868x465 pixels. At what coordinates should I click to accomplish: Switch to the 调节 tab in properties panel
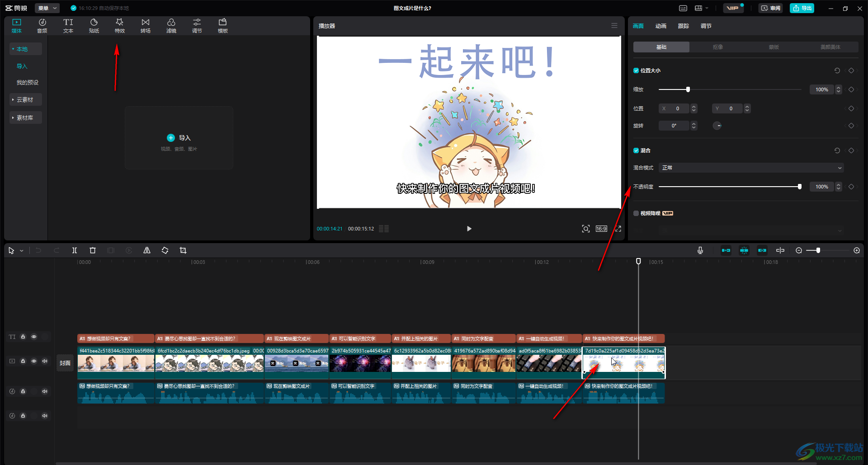706,26
